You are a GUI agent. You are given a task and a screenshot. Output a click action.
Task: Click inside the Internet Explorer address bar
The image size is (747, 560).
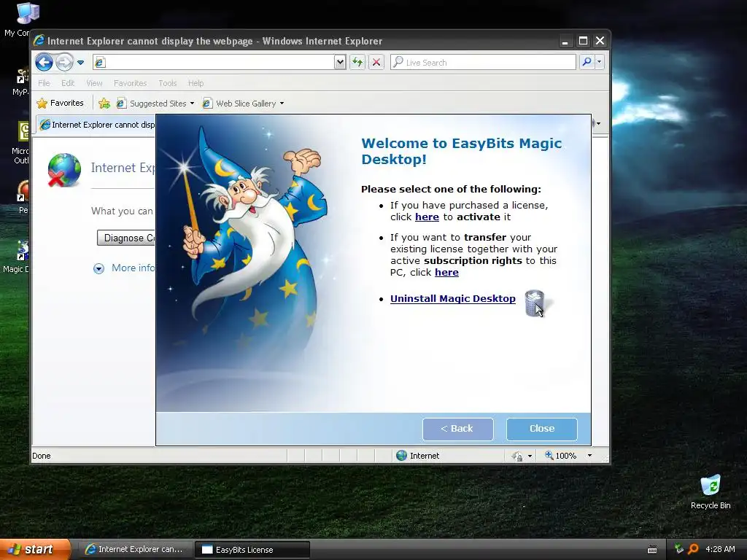(215, 62)
